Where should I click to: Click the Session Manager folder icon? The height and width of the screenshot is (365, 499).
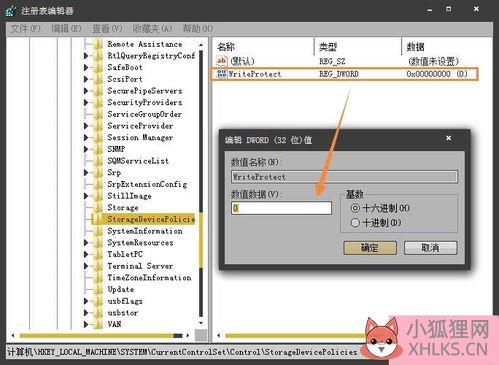click(x=98, y=137)
